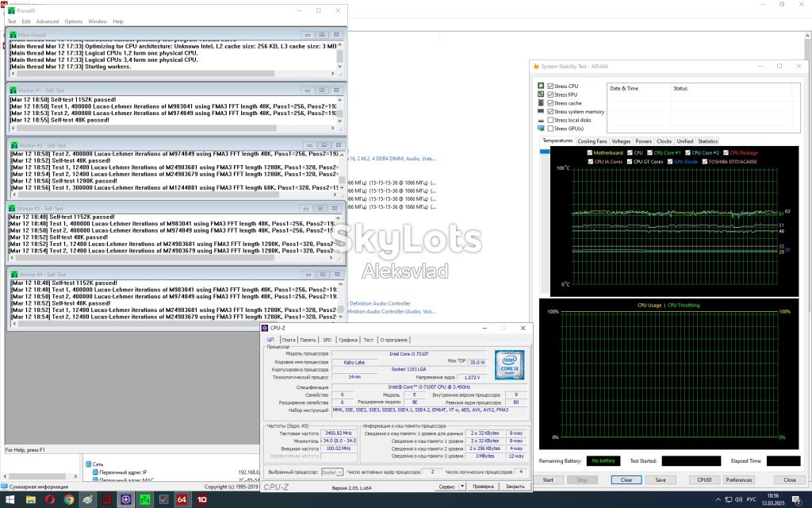Image resolution: width=812 pixels, height=508 pixels.
Task: Click the Stress system memory RAM icon
Action: tap(541, 111)
